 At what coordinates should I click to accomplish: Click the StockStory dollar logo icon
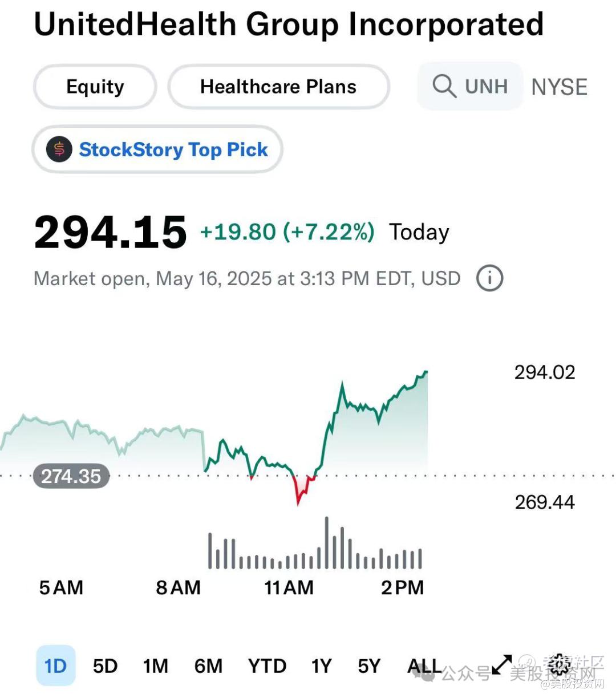click(59, 149)
